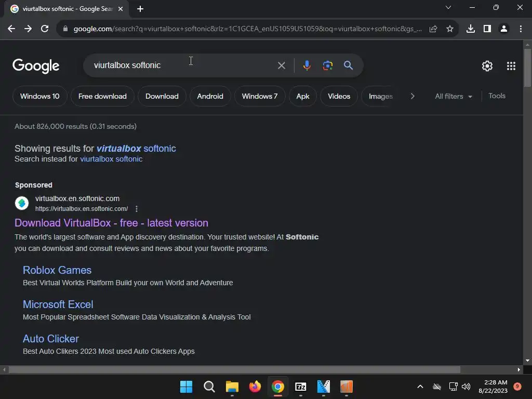Open volume control in system tray

pyautogui.click(x=466, y=387)
